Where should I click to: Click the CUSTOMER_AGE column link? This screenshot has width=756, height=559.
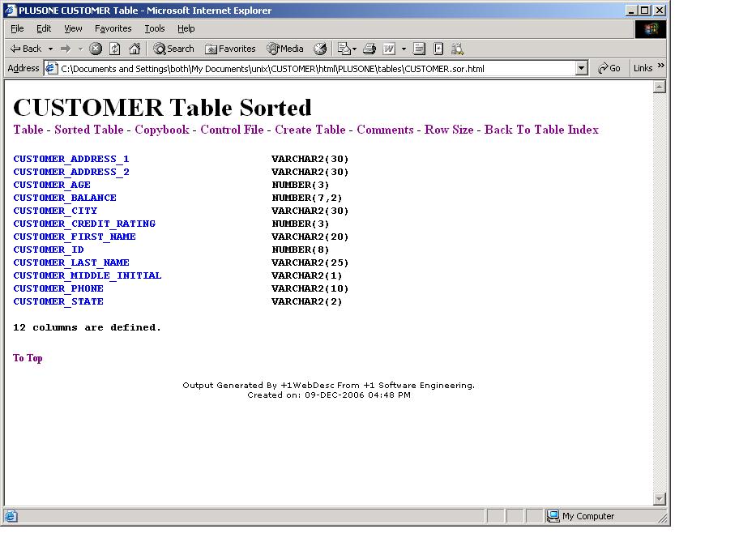coord(52,185)
